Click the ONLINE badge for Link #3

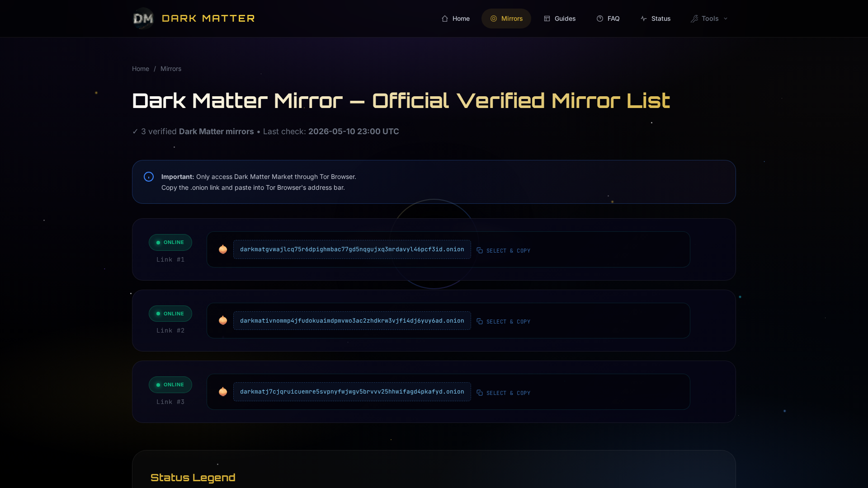point(170,385)
